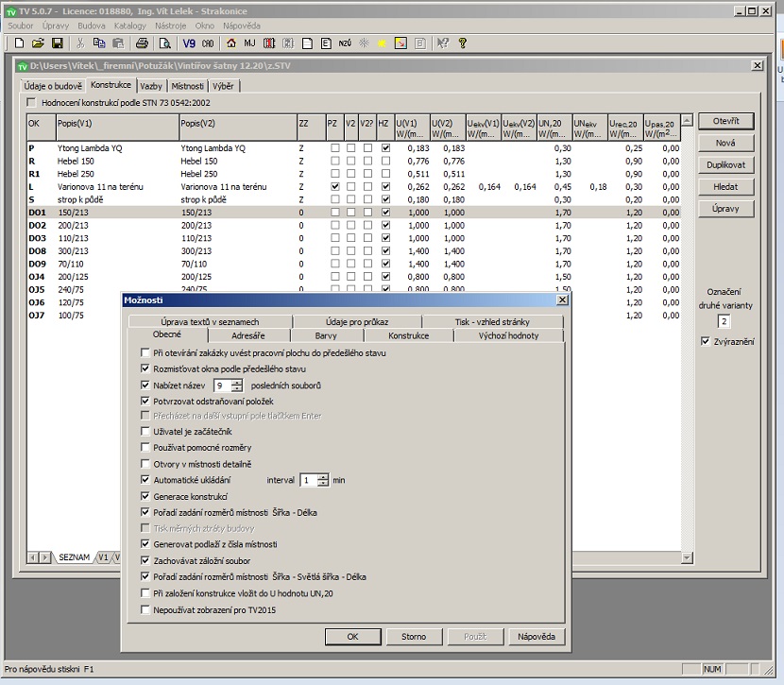Viewport: 784px width, 685px height.
Task: Click the NZÚ toolbar icon
Action: (345, 43)
